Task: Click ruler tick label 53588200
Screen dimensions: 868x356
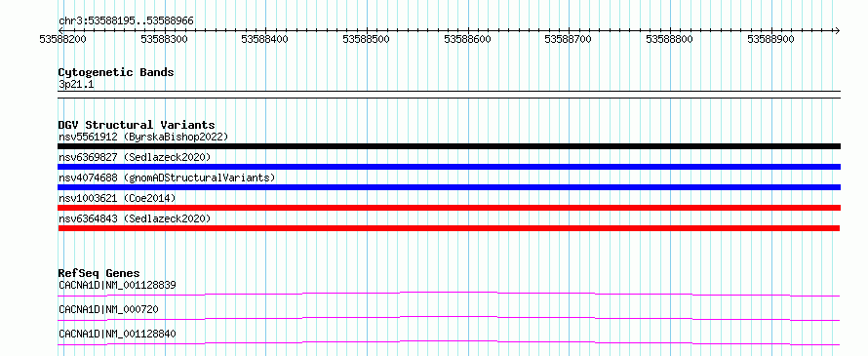Action: point(63,39)
